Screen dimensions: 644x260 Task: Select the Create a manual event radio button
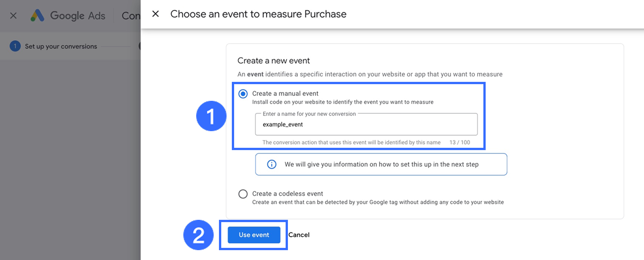coord(243,94)
